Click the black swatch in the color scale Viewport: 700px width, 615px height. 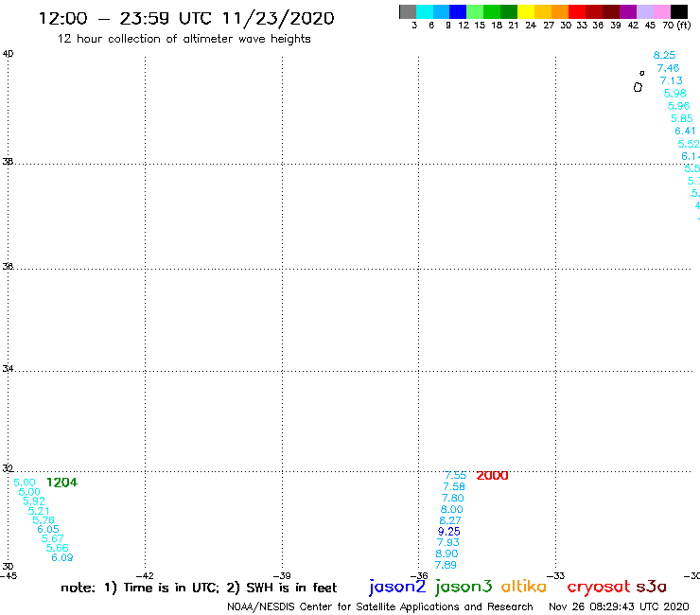(x=678, y=11)
